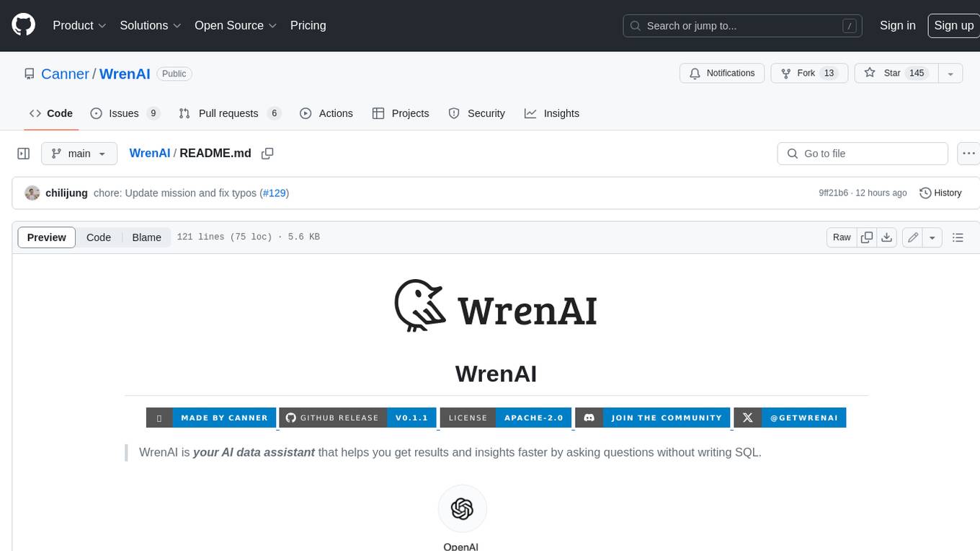Screen dimensions: 980x551
Task: Fork the repository
Action: pyautogui.click(x=810, y=74)
